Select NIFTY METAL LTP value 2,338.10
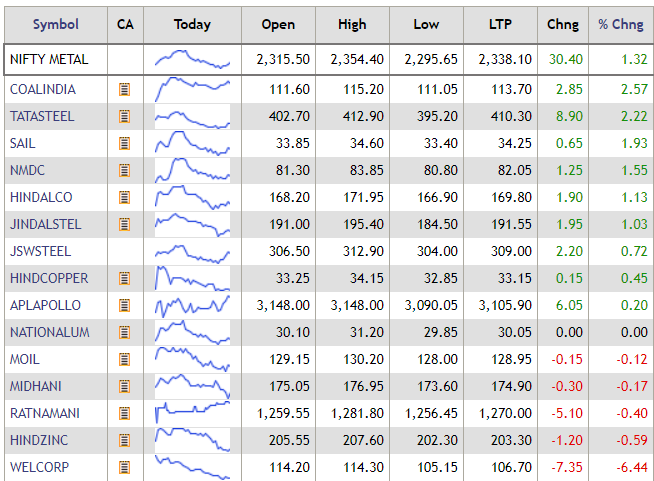Screen dimensions: 654x481 [x=505, y=60]
